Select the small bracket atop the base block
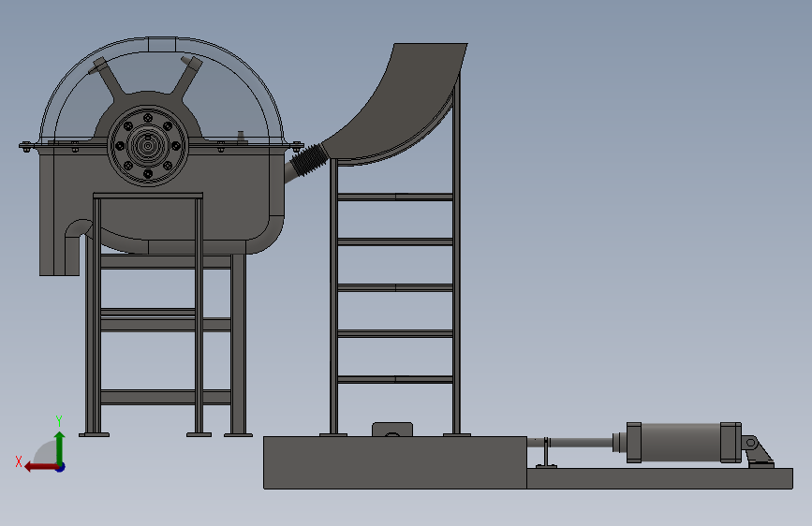812x526 pixels. [392, 430]
